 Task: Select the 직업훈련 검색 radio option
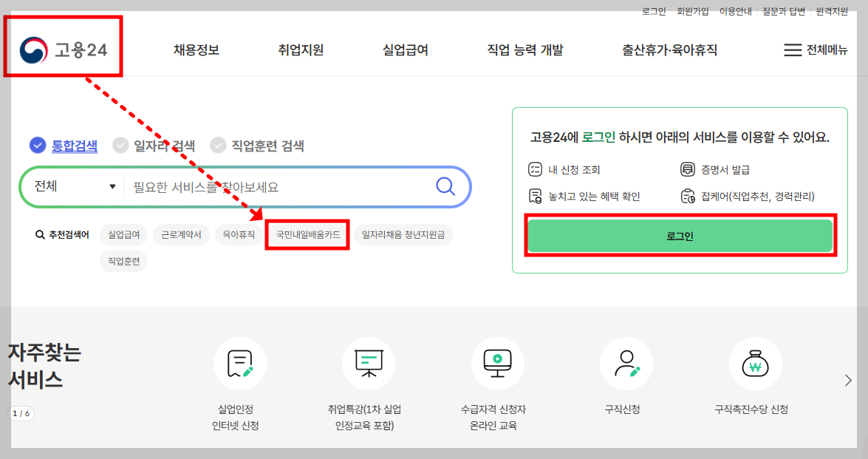[x=217, y=145]
